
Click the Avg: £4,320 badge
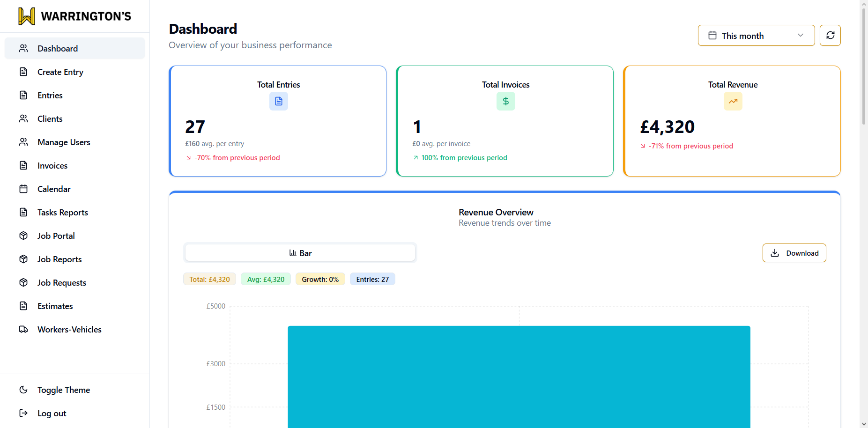[x=266, y=279]
